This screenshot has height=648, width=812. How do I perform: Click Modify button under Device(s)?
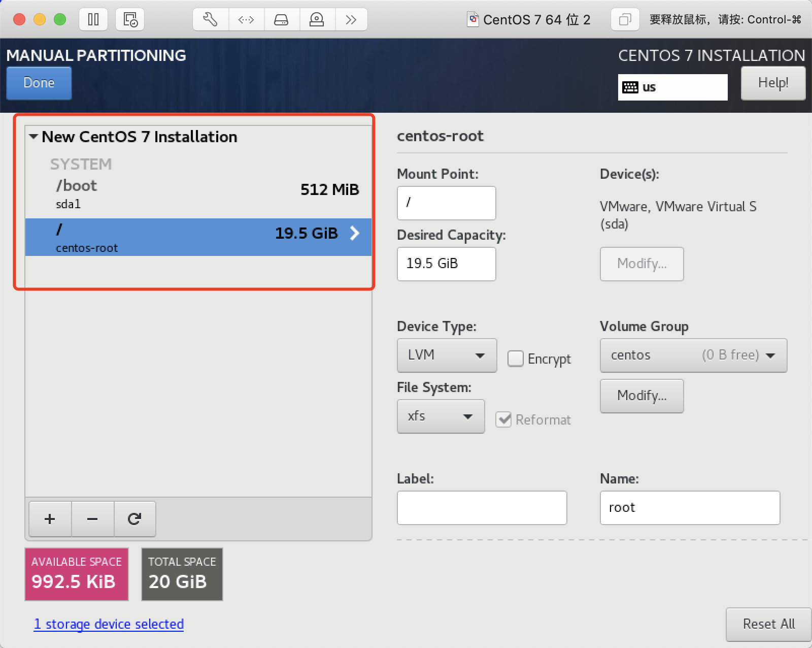tap(642, 264)
